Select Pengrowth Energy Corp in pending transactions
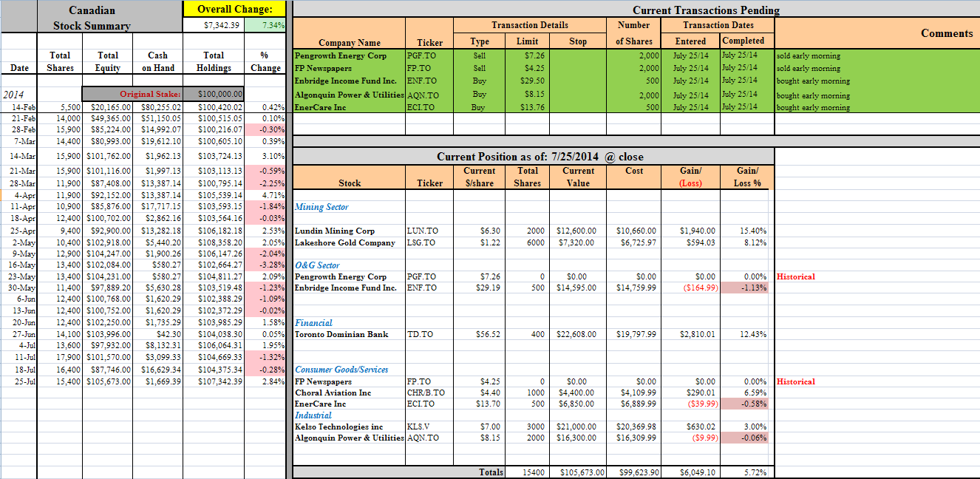The height and width of the screenshot is (479, 980). 341,55
